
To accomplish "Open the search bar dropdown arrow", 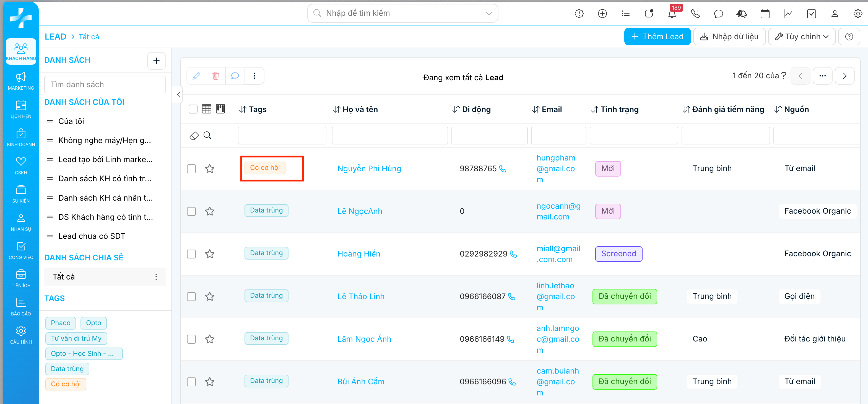I will click(x=488, y=14).
